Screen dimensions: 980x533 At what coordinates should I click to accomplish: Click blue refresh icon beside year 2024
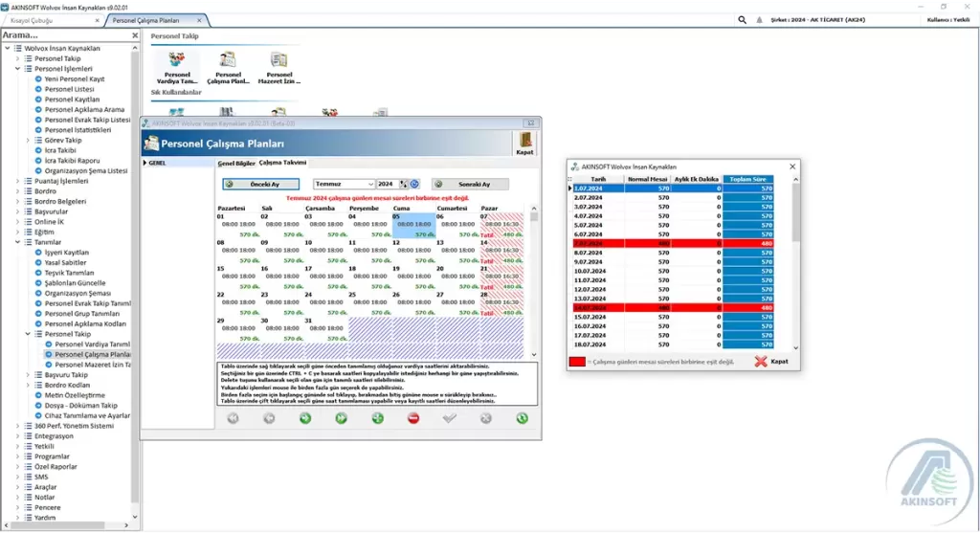414,185
